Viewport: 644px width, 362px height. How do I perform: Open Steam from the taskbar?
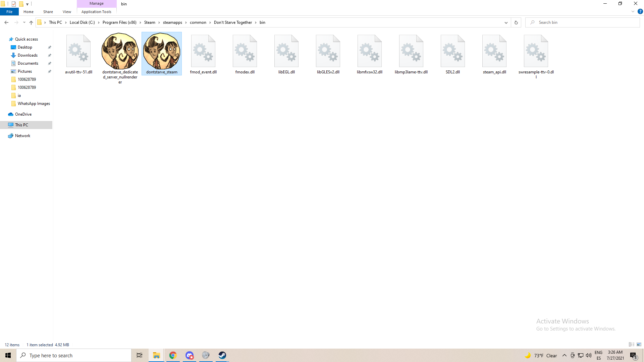222,355
